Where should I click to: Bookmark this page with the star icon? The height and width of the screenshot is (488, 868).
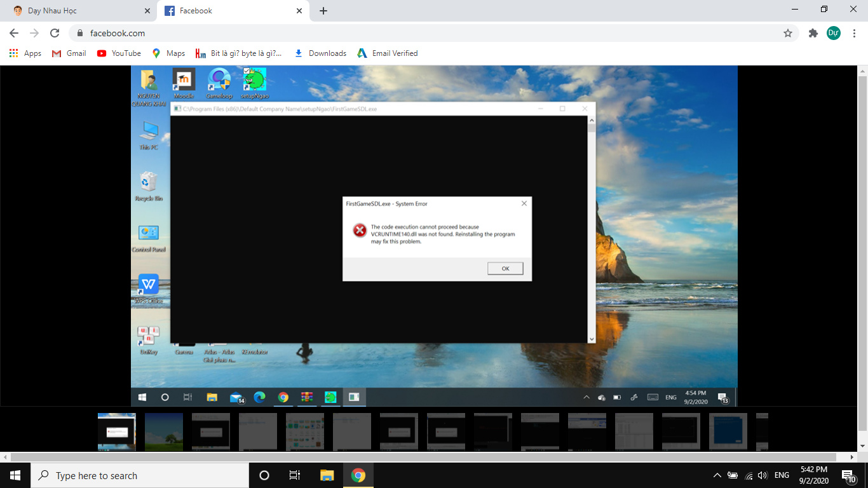coord(788,33)
